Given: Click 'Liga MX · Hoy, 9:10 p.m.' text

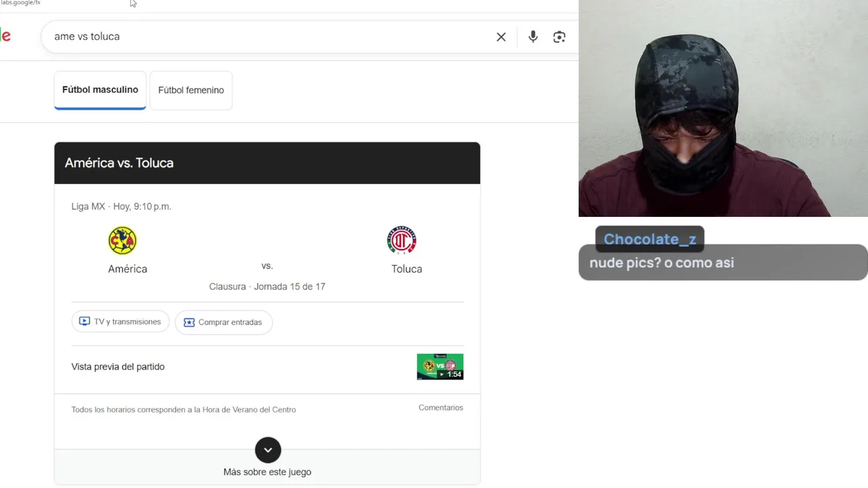Looking at the screenshot, I should 121,207.
